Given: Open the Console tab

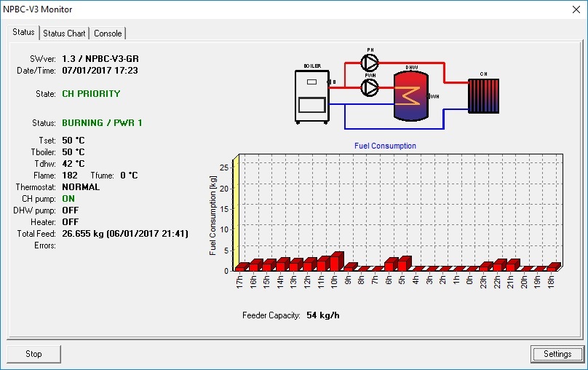Looking at the screenshot, I should (x=108, y=33).
